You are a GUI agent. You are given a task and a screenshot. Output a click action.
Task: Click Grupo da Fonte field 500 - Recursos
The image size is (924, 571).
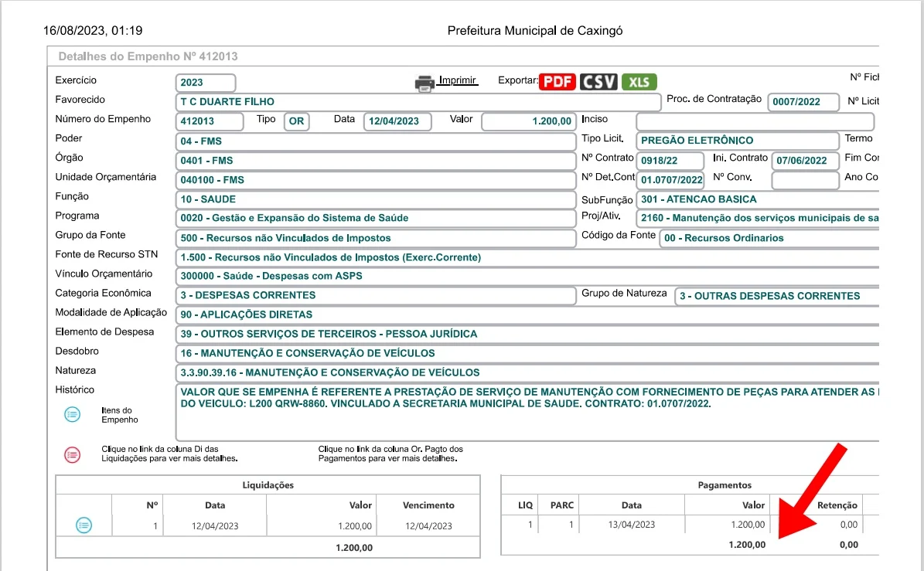click(375, 239)
